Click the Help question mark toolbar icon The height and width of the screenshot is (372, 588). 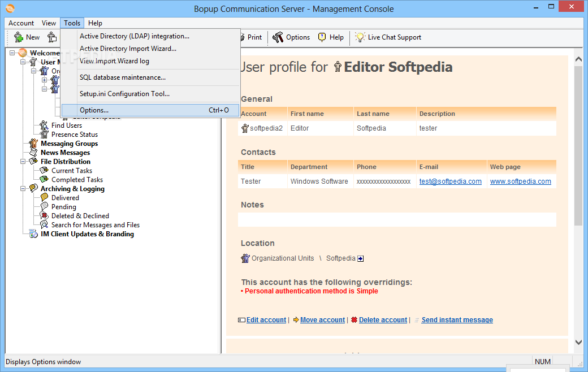[322, 37]
